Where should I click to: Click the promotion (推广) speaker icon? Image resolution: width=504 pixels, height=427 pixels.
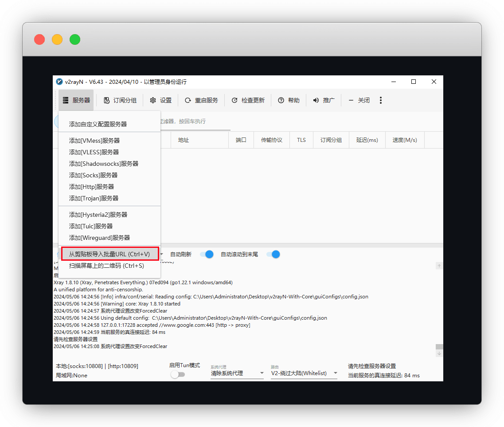[x=316, y=100]
